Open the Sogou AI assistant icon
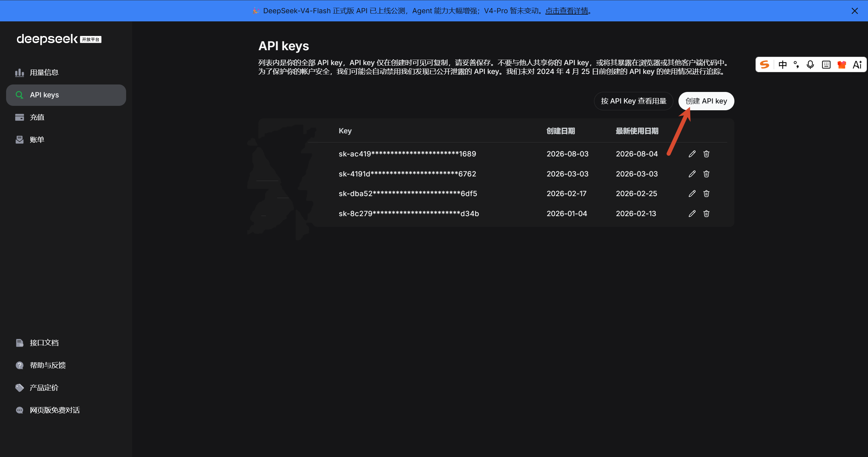Image resolution: width=868 pixels, height=457 pixels. point(857,64)
